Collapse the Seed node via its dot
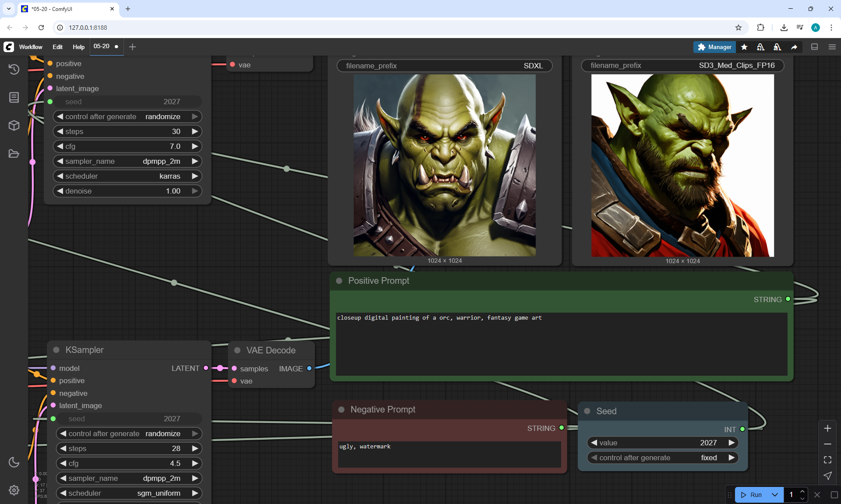Image resolution: width=841 pixels, height=504 pixels. click(587, 411)
